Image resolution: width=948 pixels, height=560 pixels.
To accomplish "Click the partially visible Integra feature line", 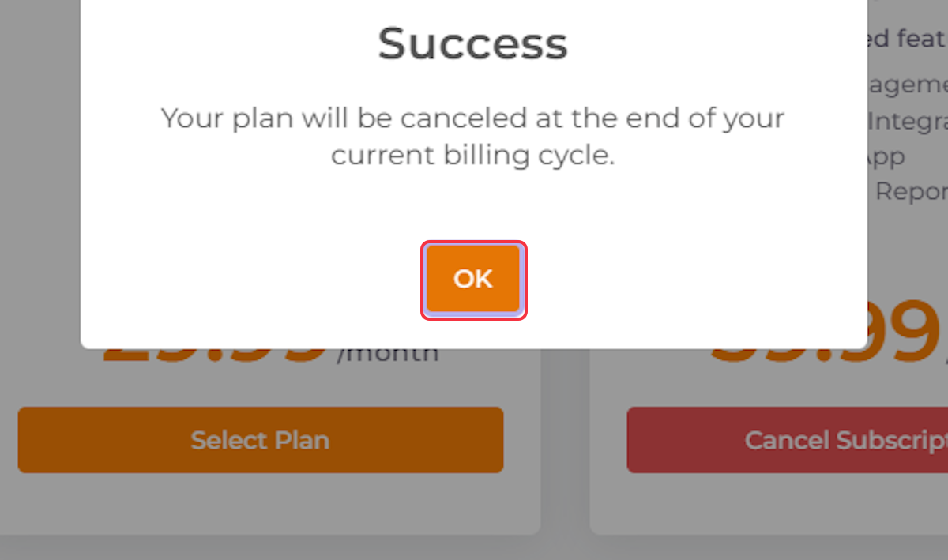I will 907,122.
